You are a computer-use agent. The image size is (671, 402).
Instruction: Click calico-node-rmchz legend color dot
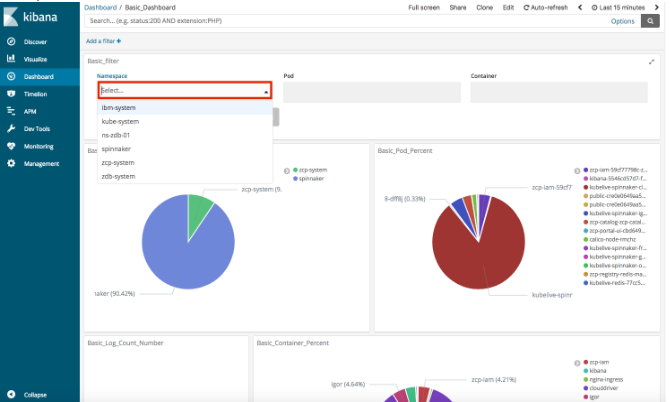point(586,239)
